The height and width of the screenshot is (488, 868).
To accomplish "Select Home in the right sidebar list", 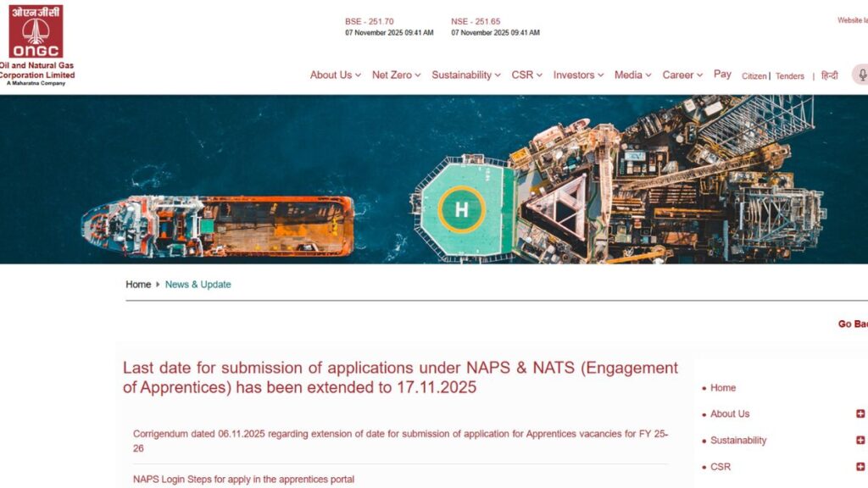I will [x=723, y=387].
